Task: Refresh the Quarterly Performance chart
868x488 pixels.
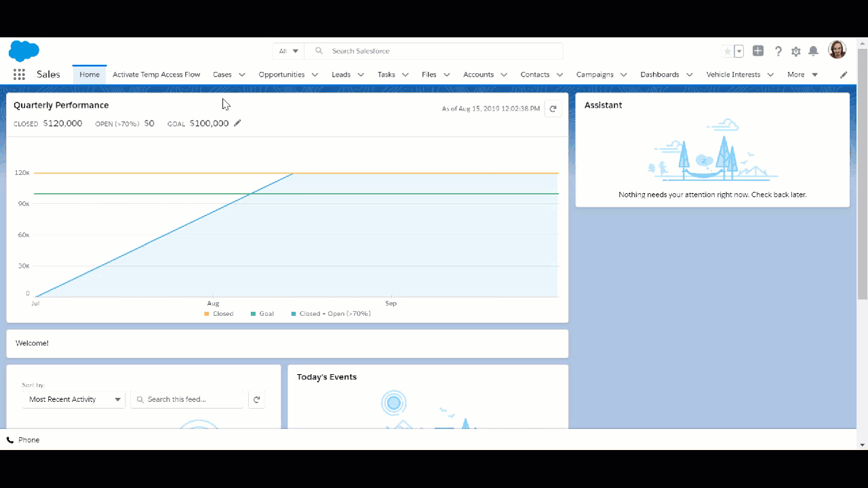Action: click(553, 108)
